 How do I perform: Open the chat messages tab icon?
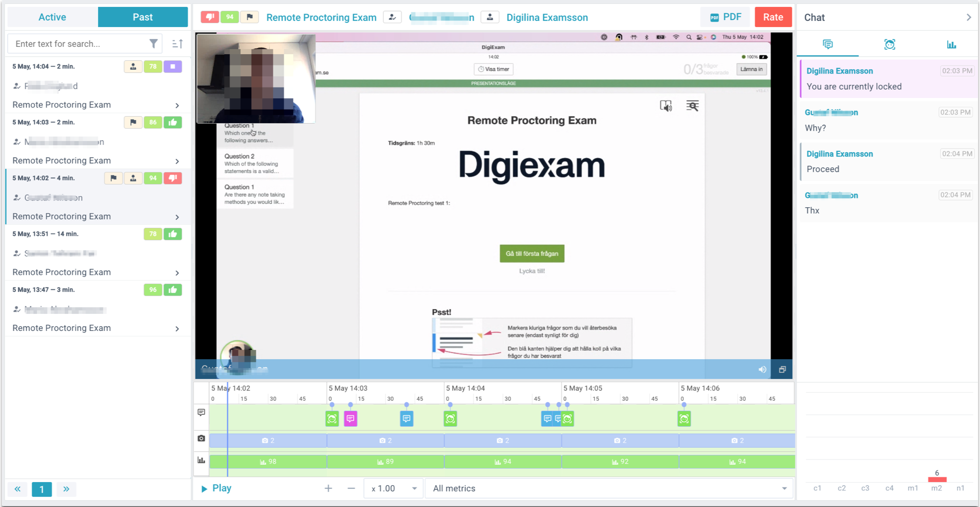[828, 44]
